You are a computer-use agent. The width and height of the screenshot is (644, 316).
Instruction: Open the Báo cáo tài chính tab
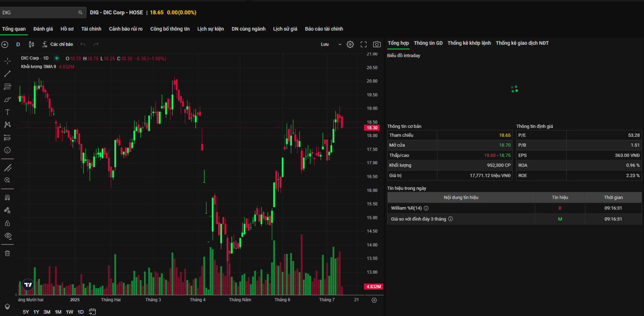(x=324, y=29)
